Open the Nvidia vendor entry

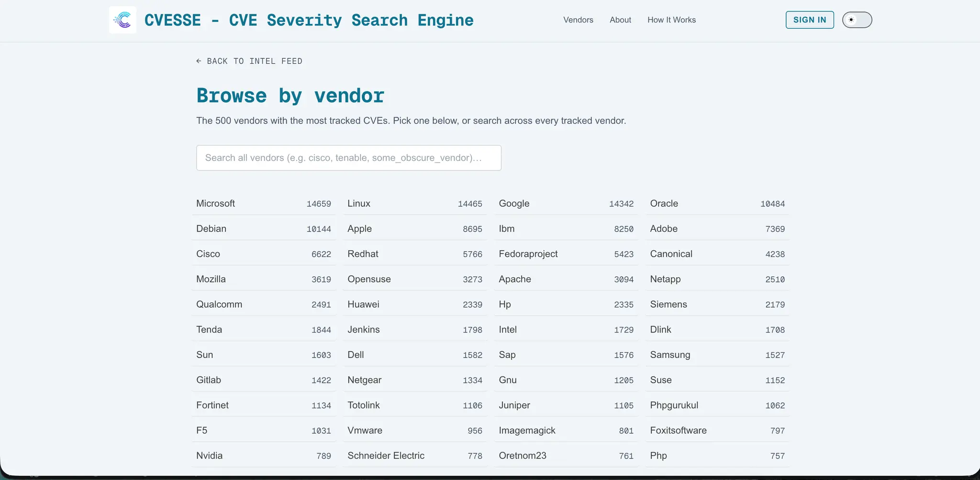(x=264, y=456)
